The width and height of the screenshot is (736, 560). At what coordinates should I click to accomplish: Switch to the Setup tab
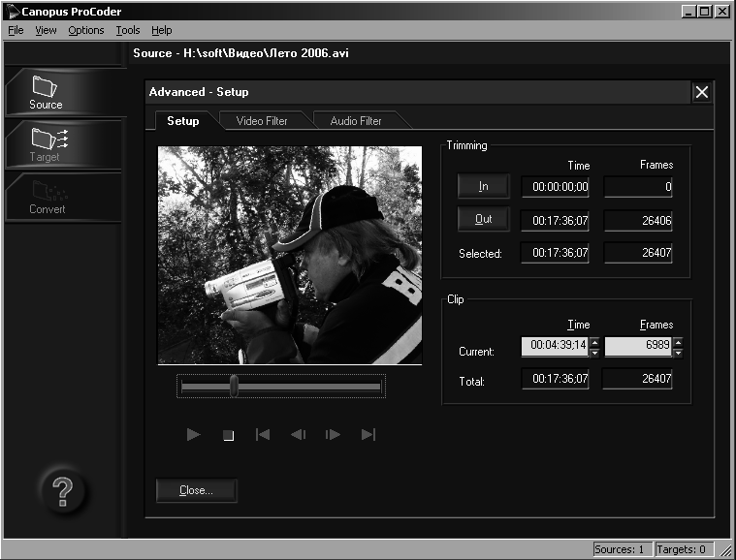183,121
